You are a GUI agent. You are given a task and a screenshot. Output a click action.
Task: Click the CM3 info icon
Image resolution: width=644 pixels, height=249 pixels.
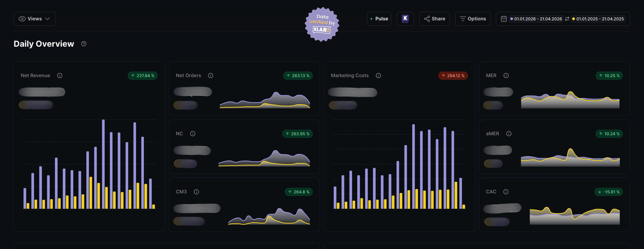196,192
